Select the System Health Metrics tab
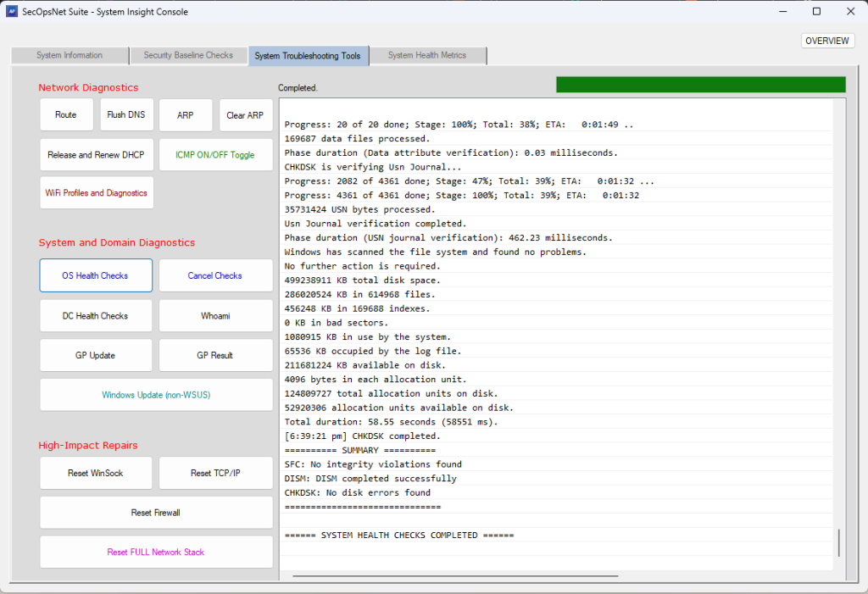Image resolution: width=868 pixels, height=594 pixels. click(427, 56)
